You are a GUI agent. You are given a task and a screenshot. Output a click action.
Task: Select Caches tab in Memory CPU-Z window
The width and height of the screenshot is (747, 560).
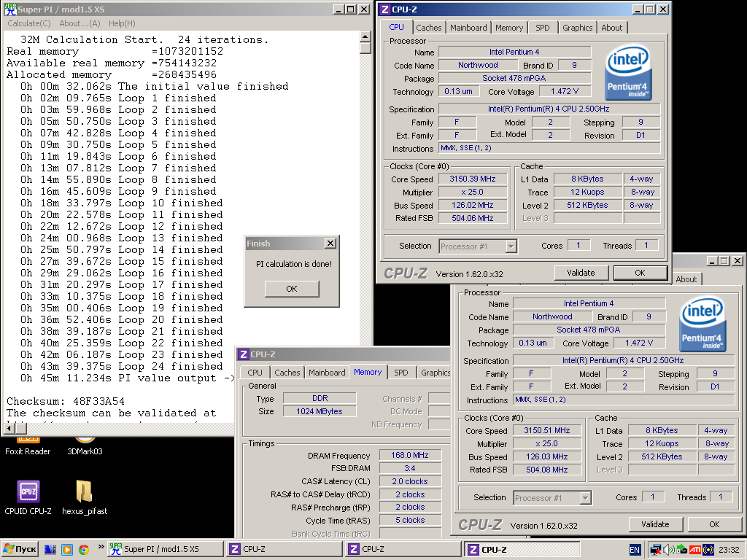[x=287, y=373]
